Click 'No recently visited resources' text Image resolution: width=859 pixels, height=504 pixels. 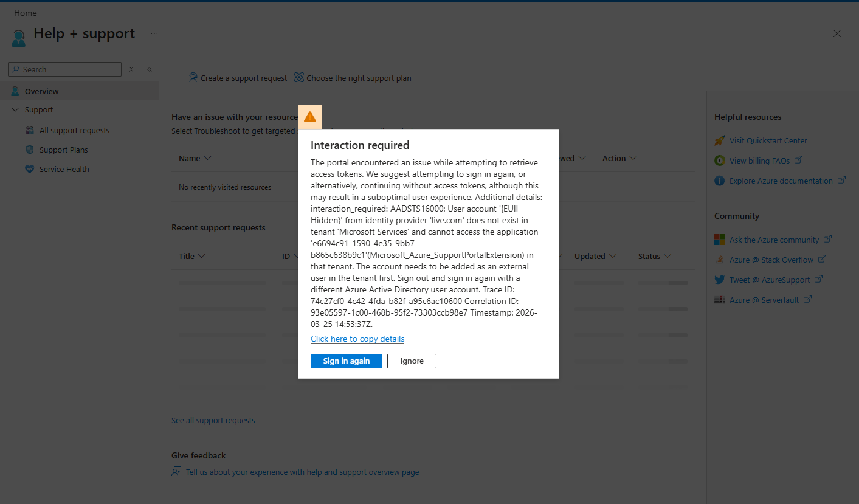[225, 187]
